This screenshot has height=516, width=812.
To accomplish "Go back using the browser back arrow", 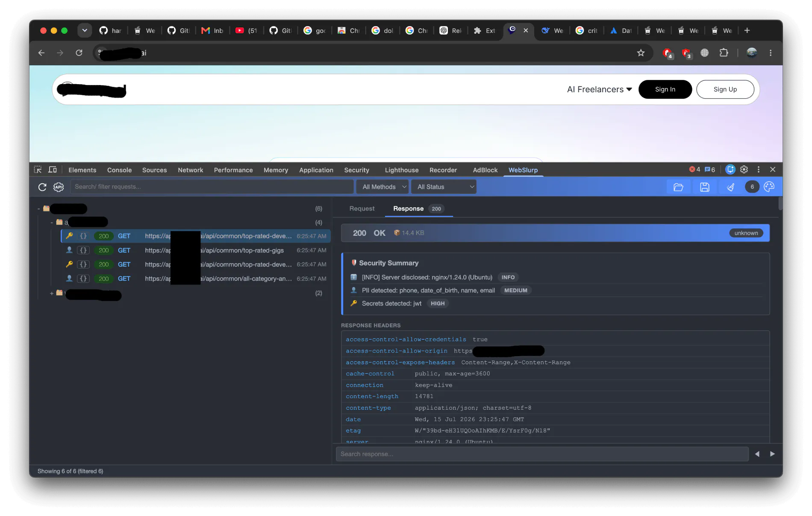I will coord(41,53).
